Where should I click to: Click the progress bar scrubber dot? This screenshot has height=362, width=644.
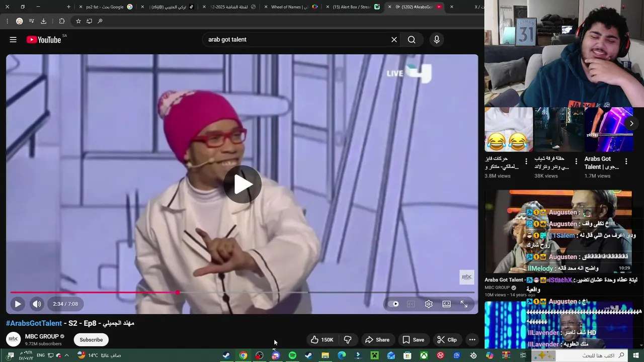click(178, 292)
